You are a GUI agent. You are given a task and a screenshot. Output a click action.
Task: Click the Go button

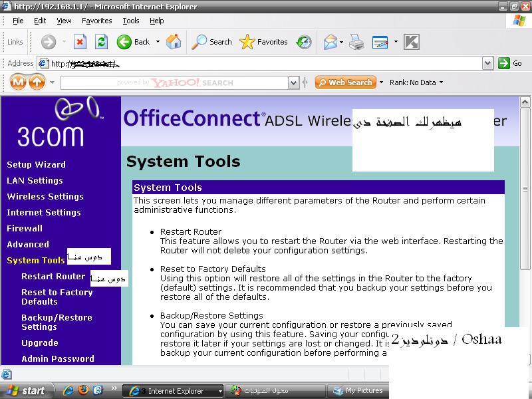click(x=510, y=63)
